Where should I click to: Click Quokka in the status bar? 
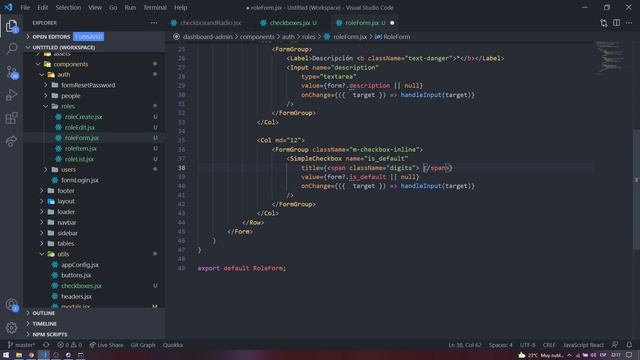pos(173,345)
